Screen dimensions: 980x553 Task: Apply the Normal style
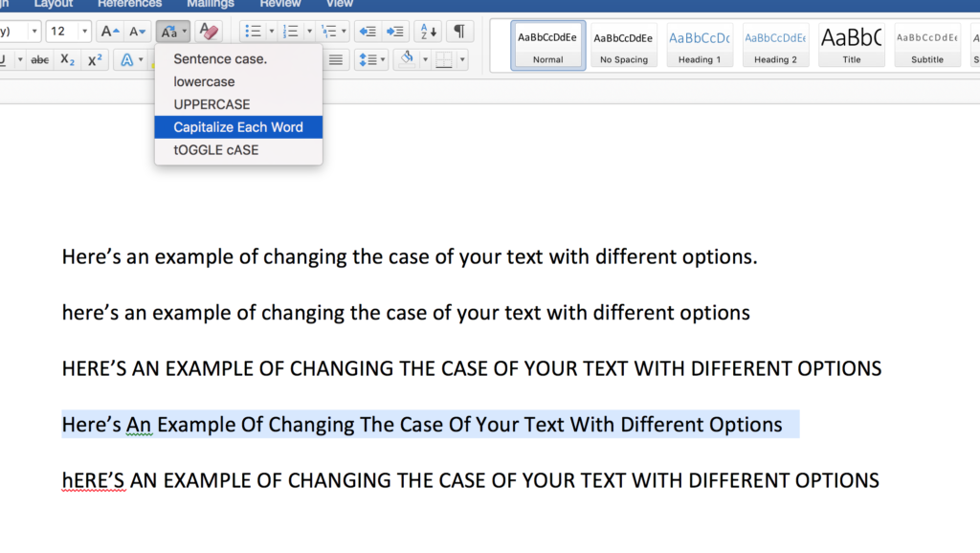click(x=548, y=46)
